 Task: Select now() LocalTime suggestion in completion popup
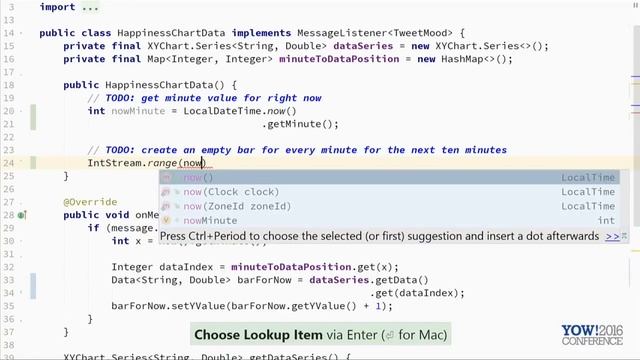pos(389,178)
